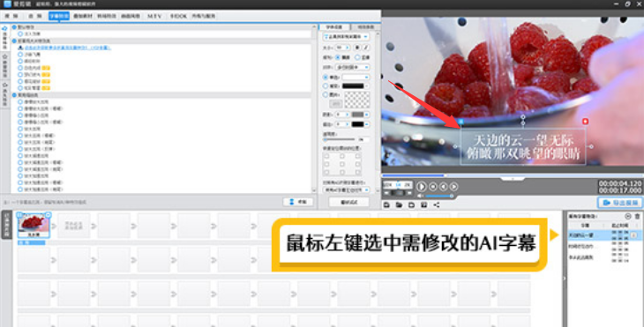Viewport: 644px width, 327px height.
Task: Collapse the topmost effect category header
Action: pyautogui.click(x=14, y=27)
